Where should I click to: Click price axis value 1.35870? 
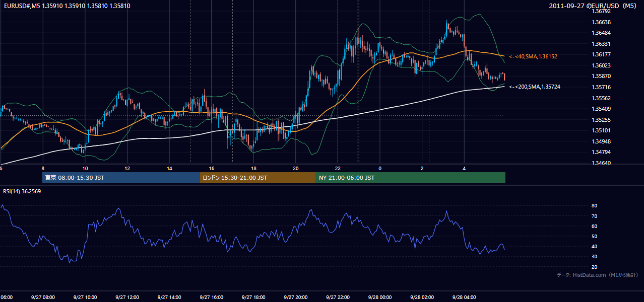tap(602, 77)
